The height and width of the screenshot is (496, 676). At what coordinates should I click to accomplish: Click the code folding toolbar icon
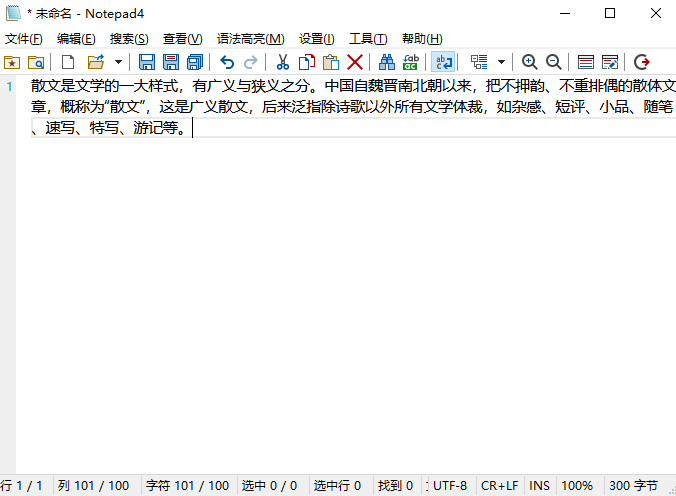(x=479, y=63)
